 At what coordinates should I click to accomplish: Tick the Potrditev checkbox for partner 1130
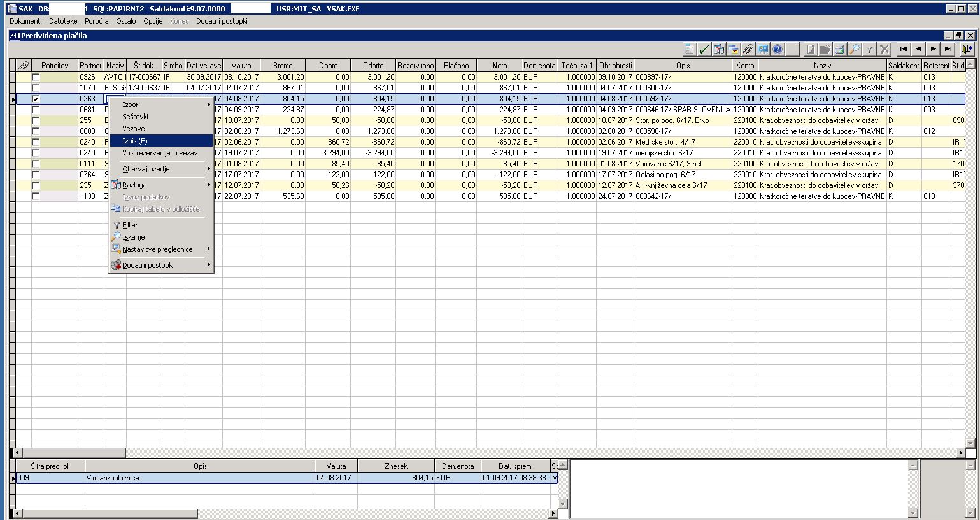tap(36, 196)
